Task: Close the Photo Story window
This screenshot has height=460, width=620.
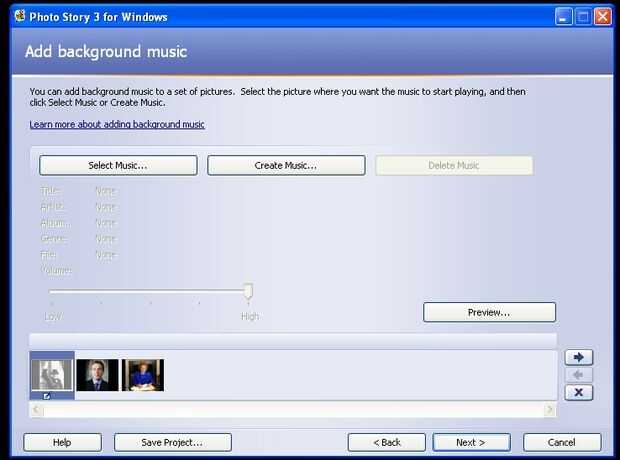Action: (x=603, y=17)
